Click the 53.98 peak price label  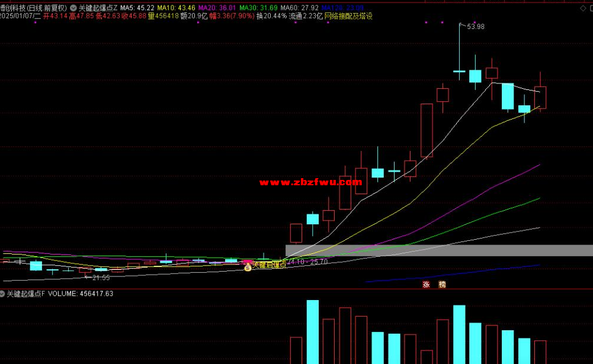click(x=475, y=27)
